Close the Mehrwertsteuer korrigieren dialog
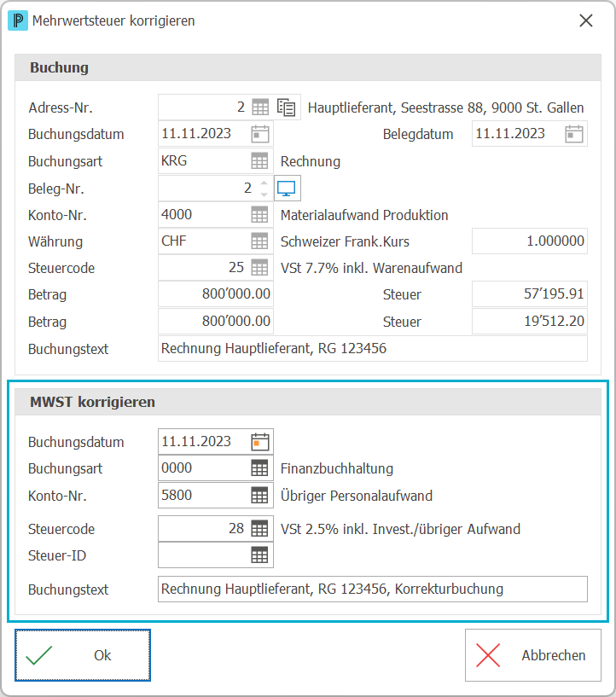The height and width of the screenshot is (697, 616). point(586,20)
